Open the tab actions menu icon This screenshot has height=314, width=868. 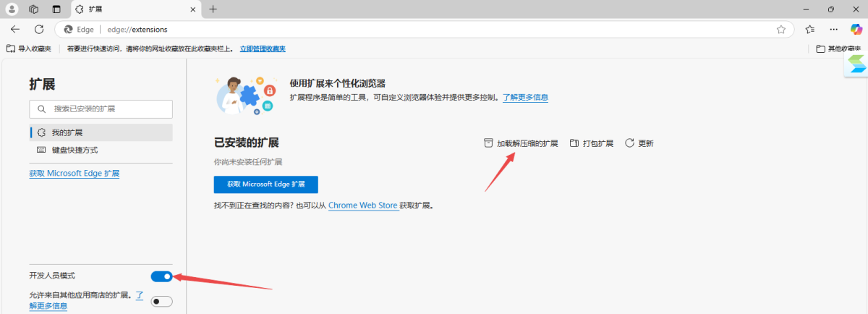pos(56,9)
